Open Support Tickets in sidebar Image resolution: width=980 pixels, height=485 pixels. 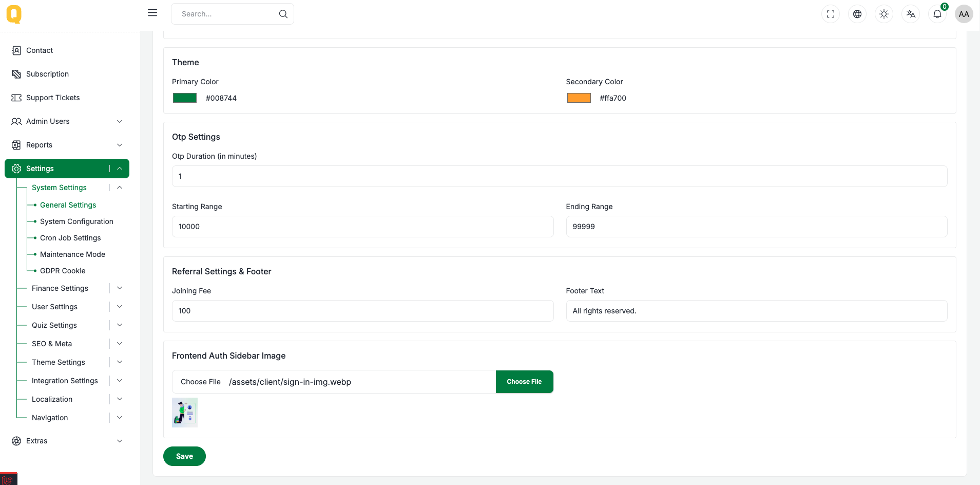point(53,98)
